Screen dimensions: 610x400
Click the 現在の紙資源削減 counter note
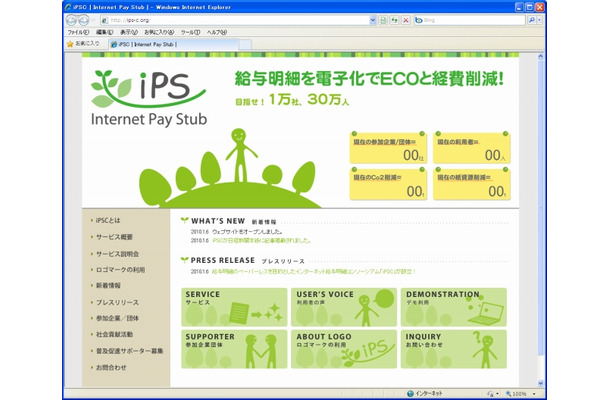click(x=472, y=184)
